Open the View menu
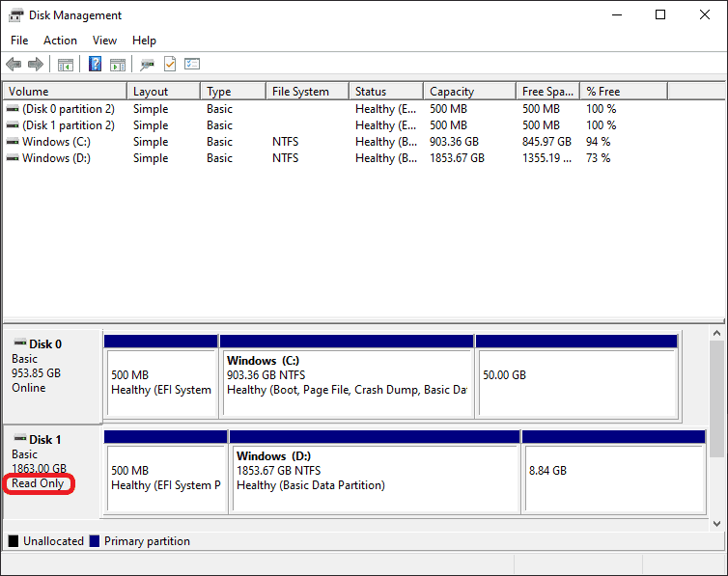This screenshot has height=576, width=728. click(104, 41)
